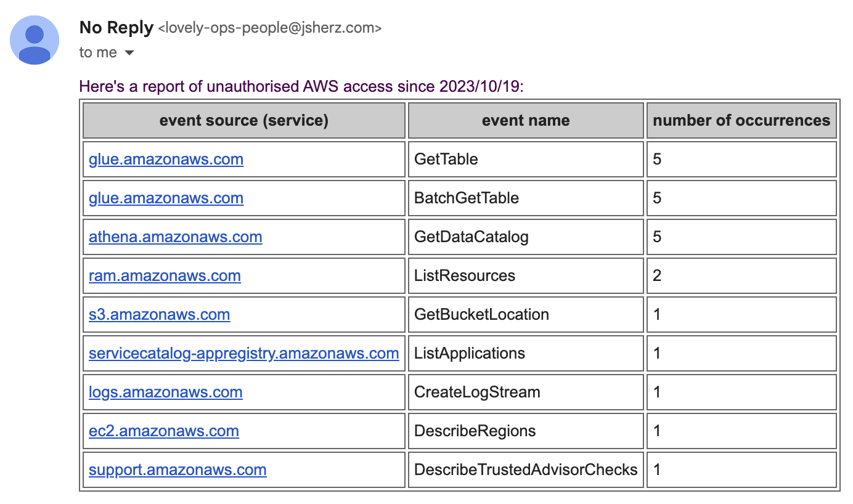
Task: Click the occurrences count in the ListResources row
Action: 657,276
